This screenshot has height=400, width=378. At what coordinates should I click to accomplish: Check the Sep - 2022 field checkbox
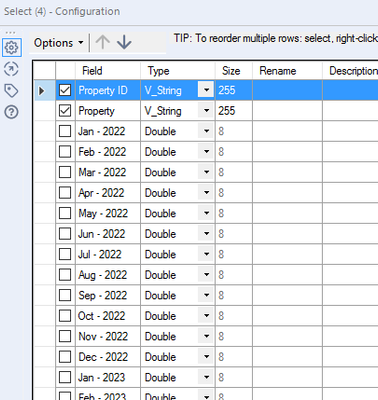(65, 295)
